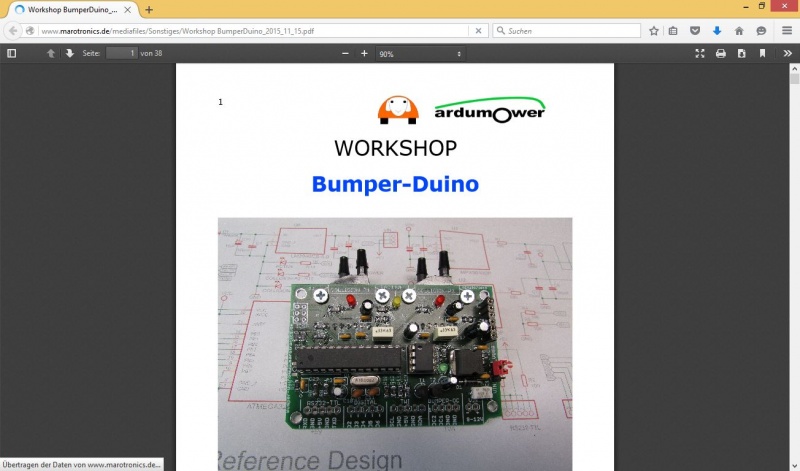Viewport: 800px width, 471px height.
Task: Click the Suchen search box
Action: [x=566, y=31]
